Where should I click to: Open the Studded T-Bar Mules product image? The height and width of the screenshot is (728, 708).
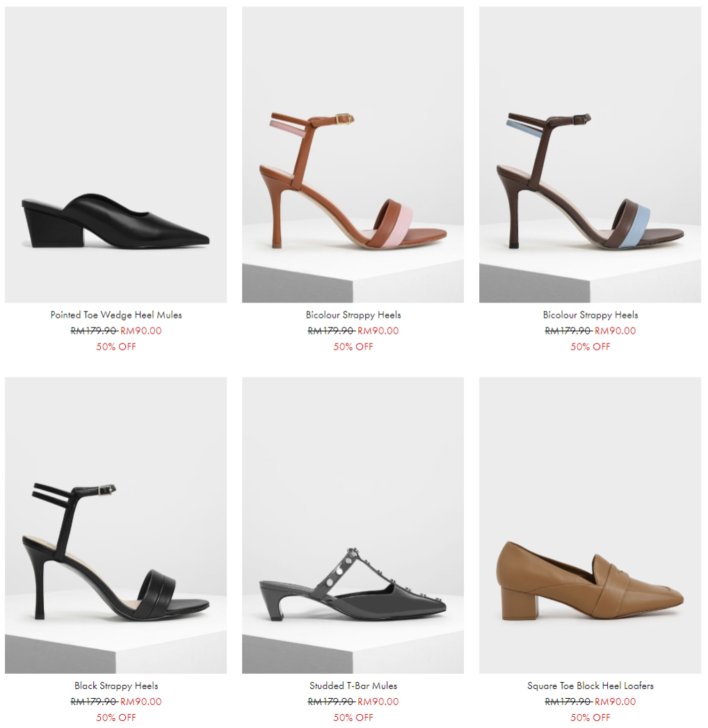coord(353,525)
